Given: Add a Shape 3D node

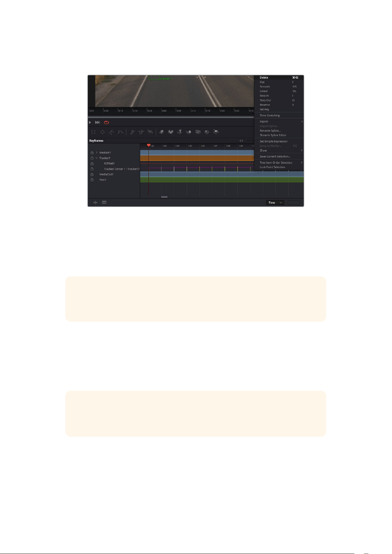Looking at the screenshot, I should click(171, 132).
